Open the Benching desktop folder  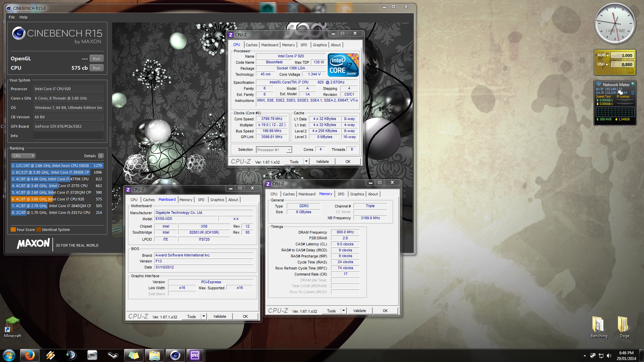[x=599, y=327]
